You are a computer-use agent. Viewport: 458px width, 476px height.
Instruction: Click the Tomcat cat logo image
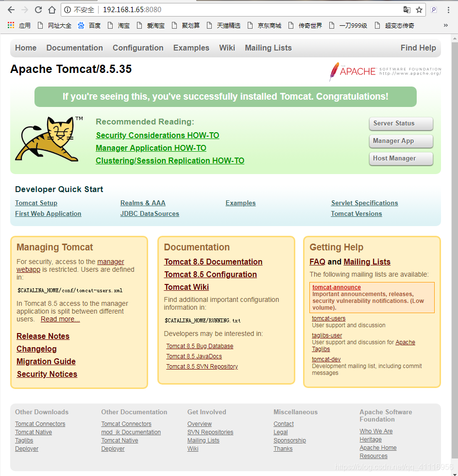[x=49, y=139]
